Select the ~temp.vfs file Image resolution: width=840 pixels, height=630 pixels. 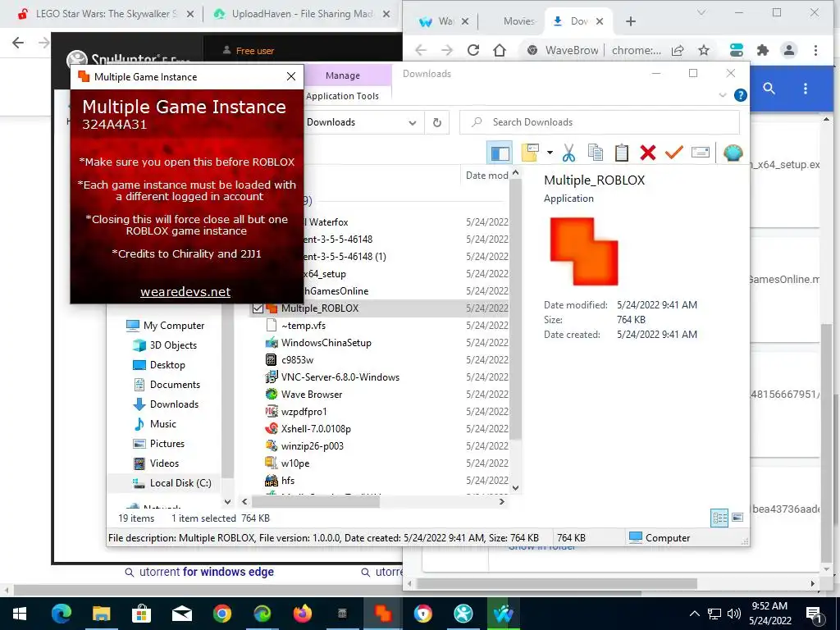click(304, 325)
